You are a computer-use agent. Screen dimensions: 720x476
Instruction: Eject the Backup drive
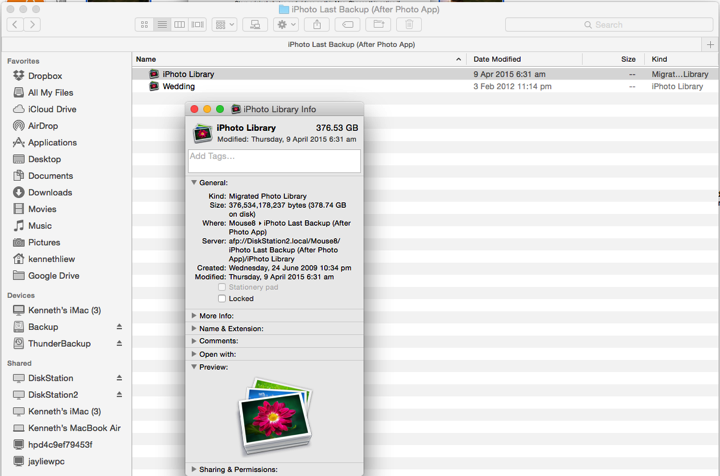pyautogui.click(x=119, y=327)
